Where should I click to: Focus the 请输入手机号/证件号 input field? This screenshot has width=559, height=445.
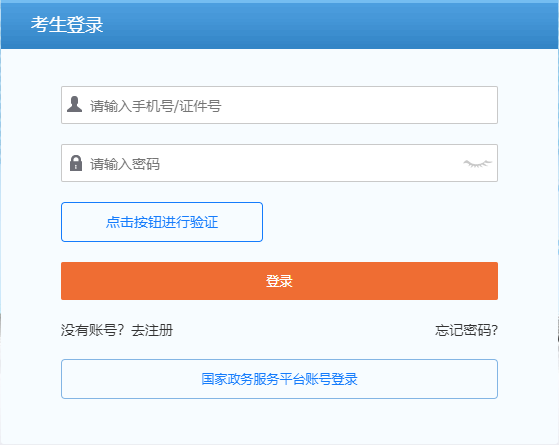pyautogui.click(x=279, y=105)
